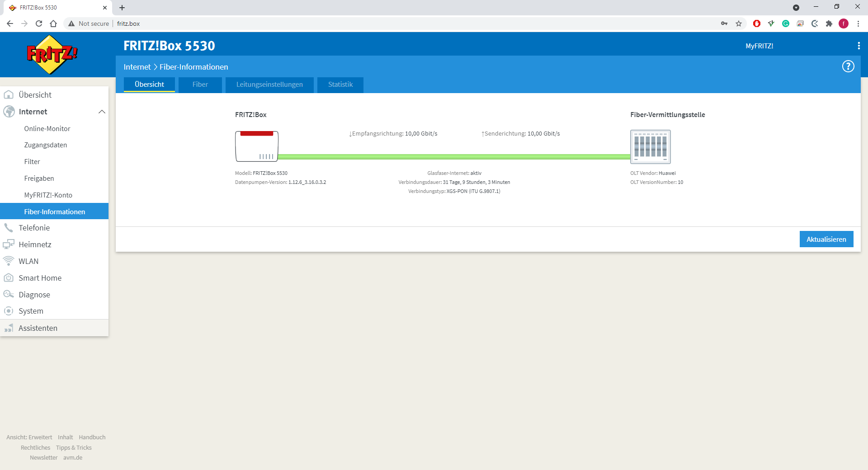Viewport: 868px width, 470px height.
Task: Click the Empfangsrichtung 10,00 Gbit/s text
Action: [x=393, y=134]
